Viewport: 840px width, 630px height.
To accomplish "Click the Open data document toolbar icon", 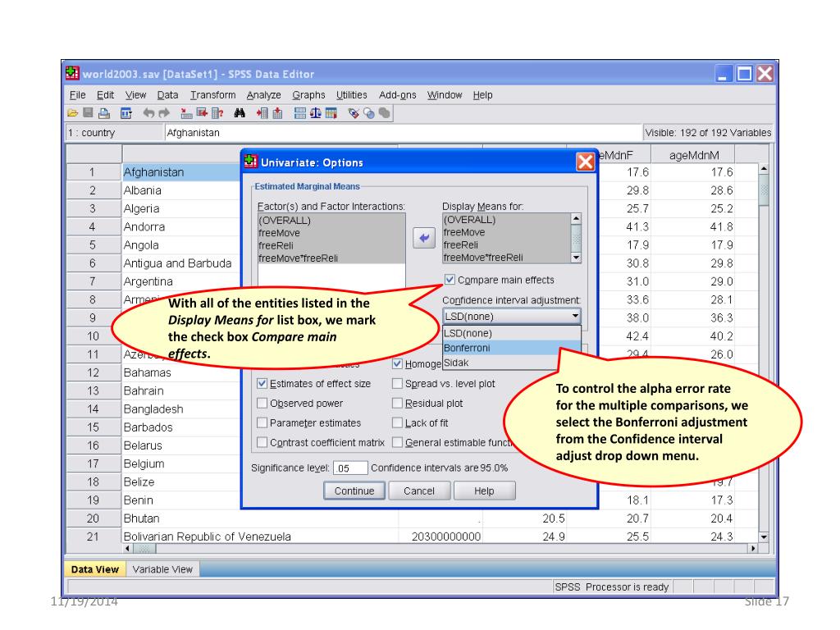I will (x=73, y=113).
